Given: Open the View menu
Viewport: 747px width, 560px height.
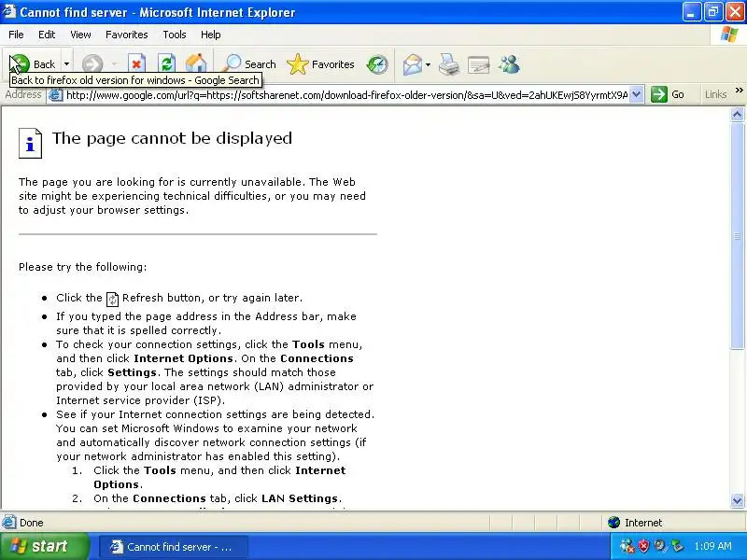Looking at the screenshot, I should tap(80, 35).
